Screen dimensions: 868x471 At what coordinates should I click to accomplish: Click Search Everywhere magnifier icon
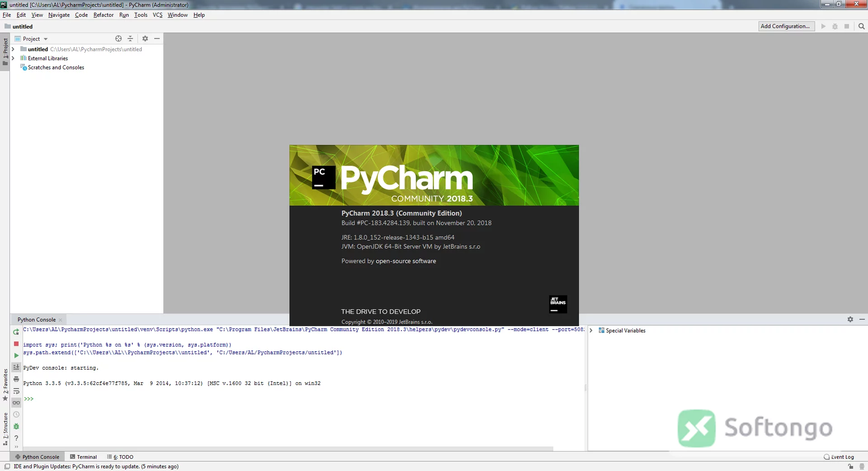pos(861,26)
